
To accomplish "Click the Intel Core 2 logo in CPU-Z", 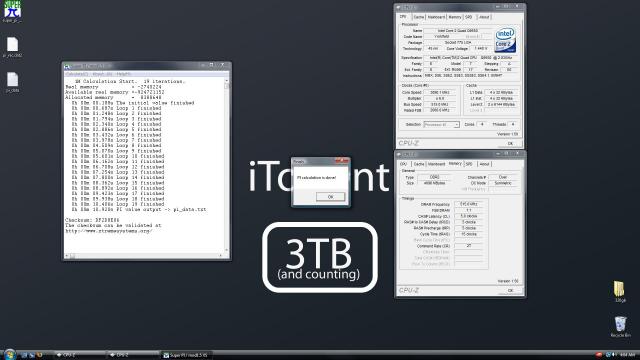I will pos(505,40).
